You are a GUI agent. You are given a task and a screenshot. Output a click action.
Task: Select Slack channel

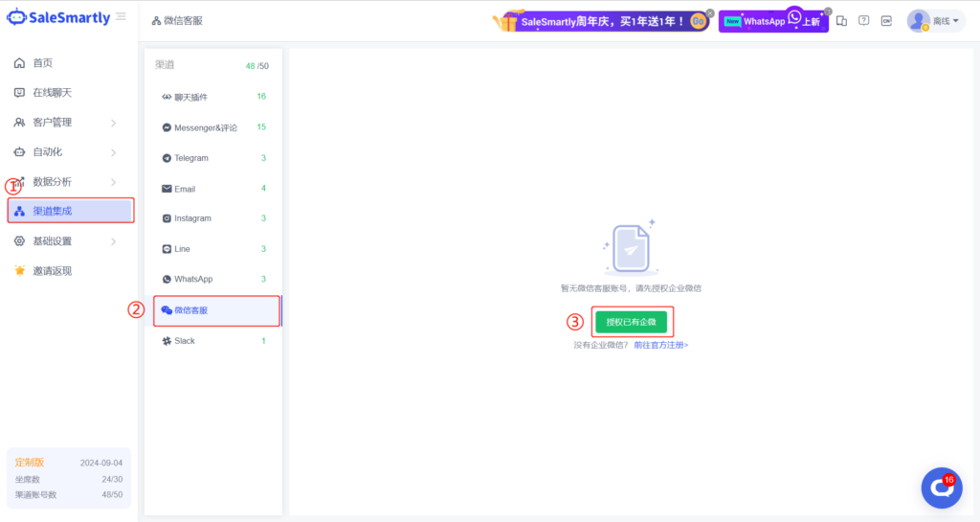(x=213, y=341)
